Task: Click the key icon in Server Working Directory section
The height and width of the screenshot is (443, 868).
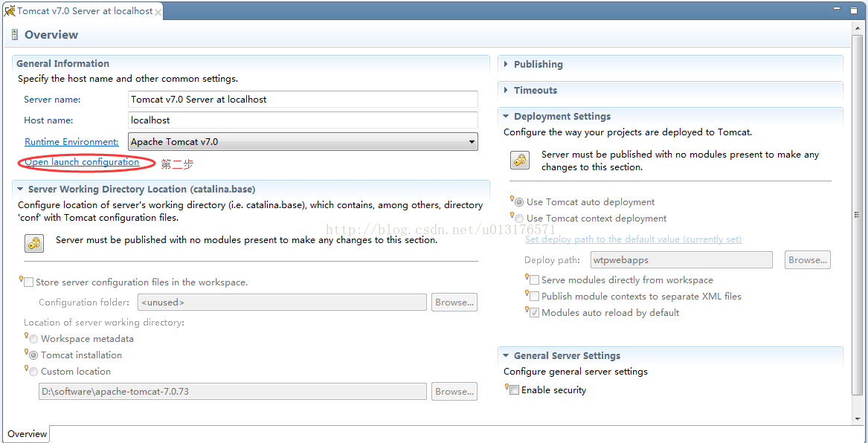Action: pos(34,243)
